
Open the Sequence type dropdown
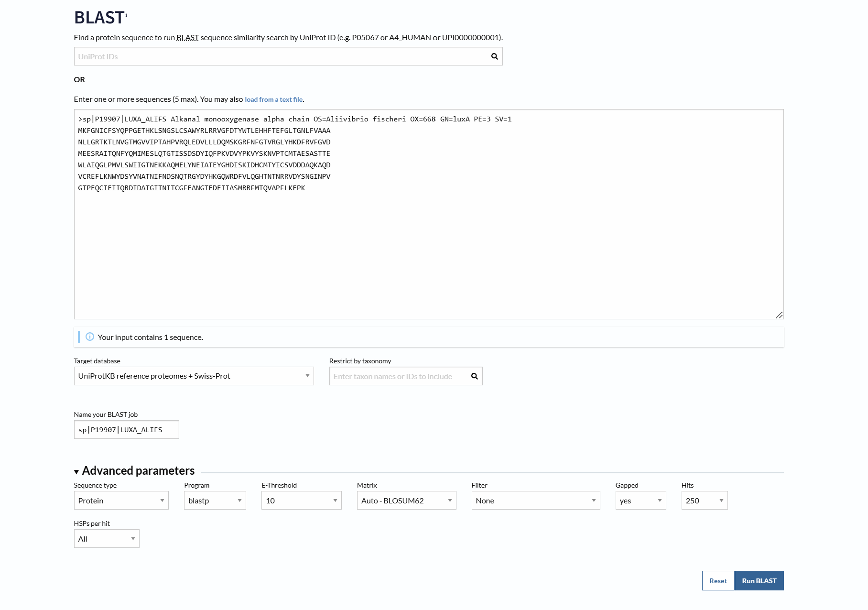tap(121, 501)
